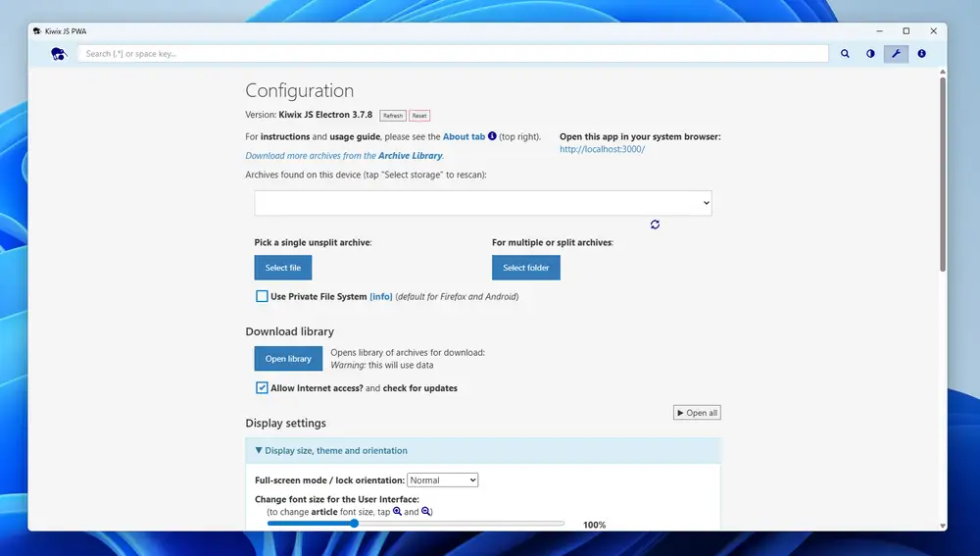Open the archives found on device dropdown

tap(483, 203)
